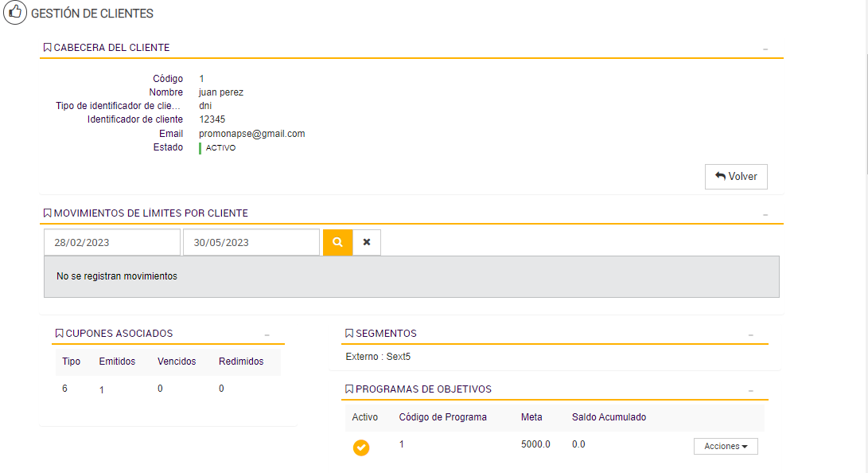868x473 pixels.
Task: Click the bookmark icon beside Cabecera del Cliente
Action: tap(47, 48)
